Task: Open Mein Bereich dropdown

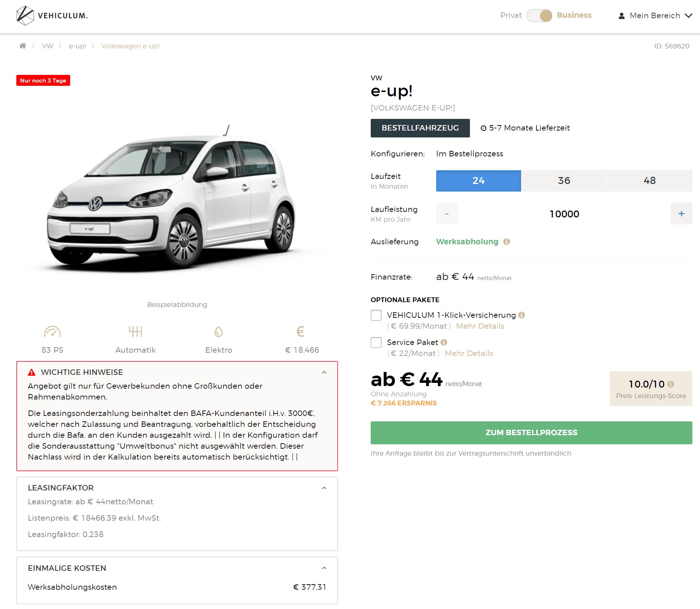Action: (655, 16)
